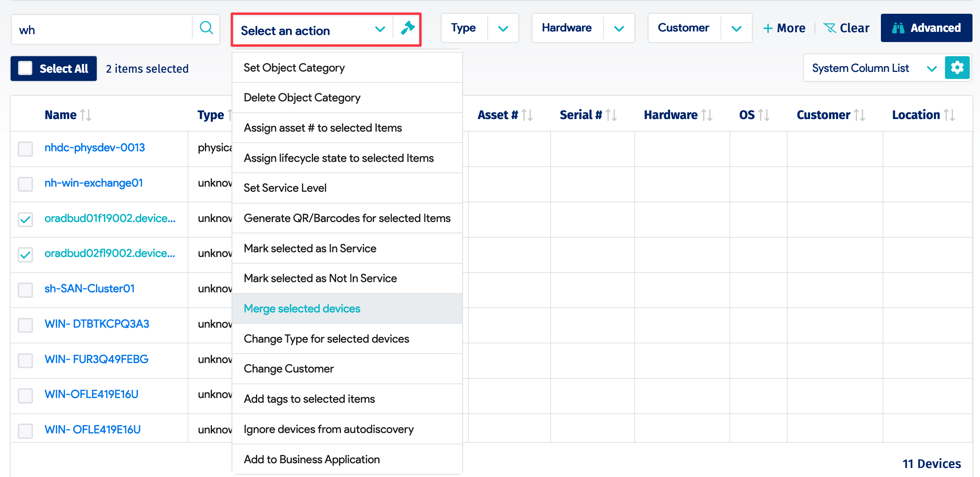The height and width of the screenshot is (477, 980).
Task: Choose Set Object Category action
Action: click(x=347, y=68)
